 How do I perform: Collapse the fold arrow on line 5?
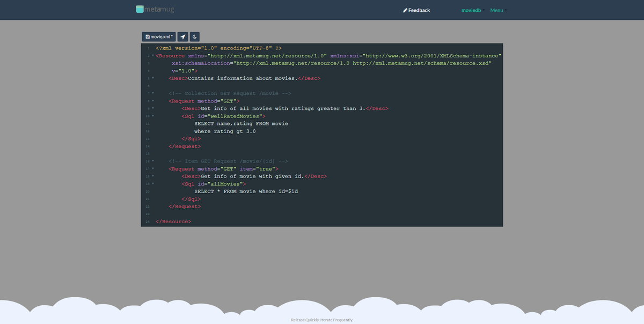click(x=152, y=78)
